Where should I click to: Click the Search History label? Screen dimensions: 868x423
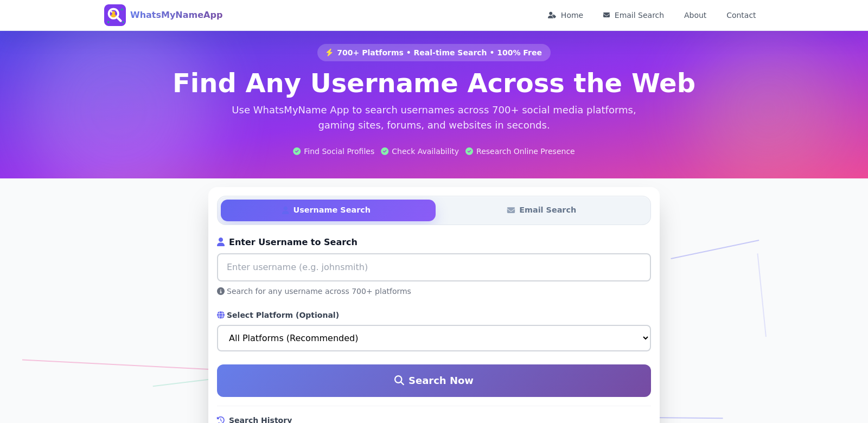tap(260, 420)
